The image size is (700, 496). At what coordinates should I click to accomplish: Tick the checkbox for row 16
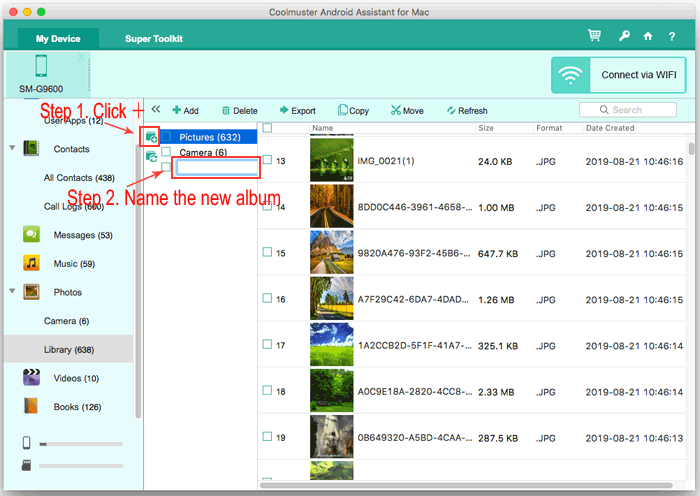tap(267, 299)
